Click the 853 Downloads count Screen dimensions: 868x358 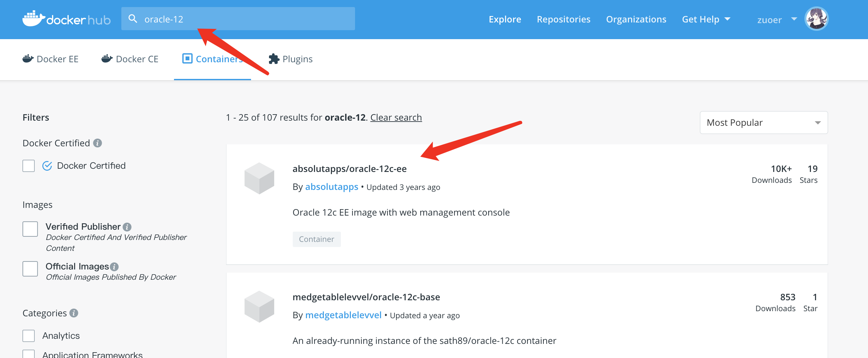tap(775, 303)
